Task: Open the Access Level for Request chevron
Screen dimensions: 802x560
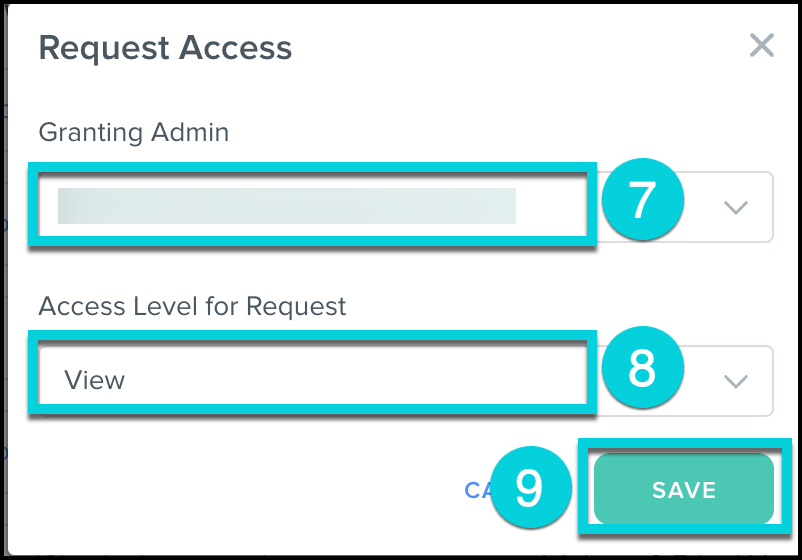Action: pyautogui.click(x=736, y=381)
